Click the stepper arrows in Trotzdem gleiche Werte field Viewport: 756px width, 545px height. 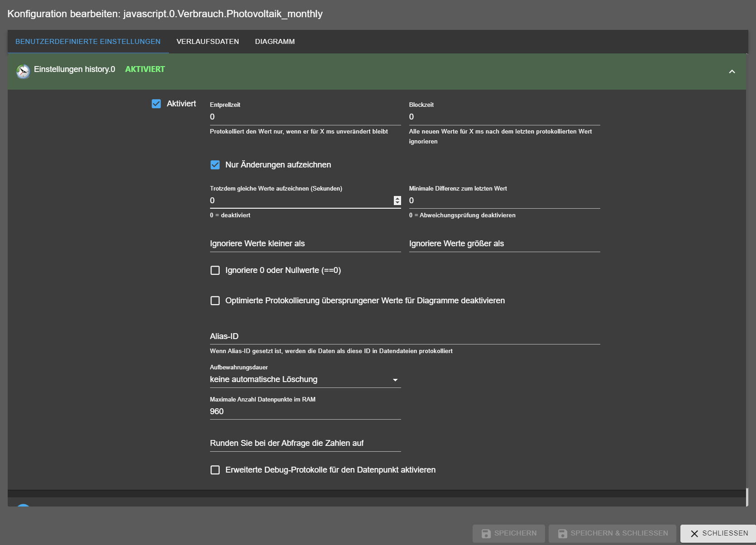click(x=397, y=201)
